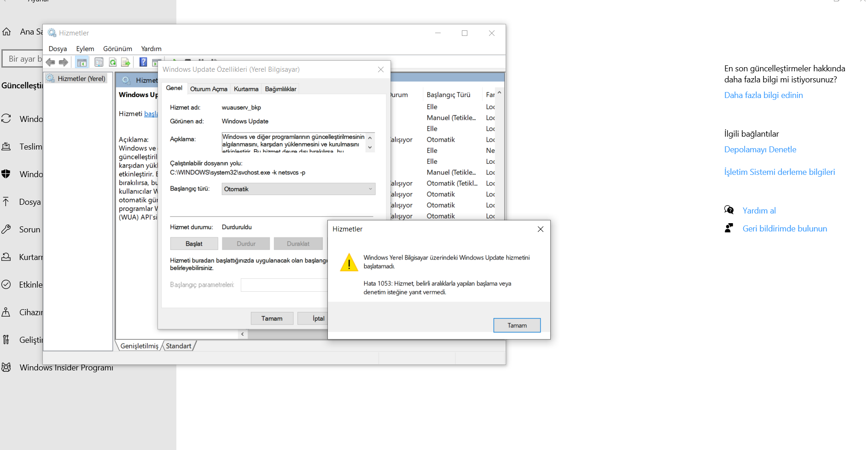Switch to the Oturum Açma tab

[209, 89]
